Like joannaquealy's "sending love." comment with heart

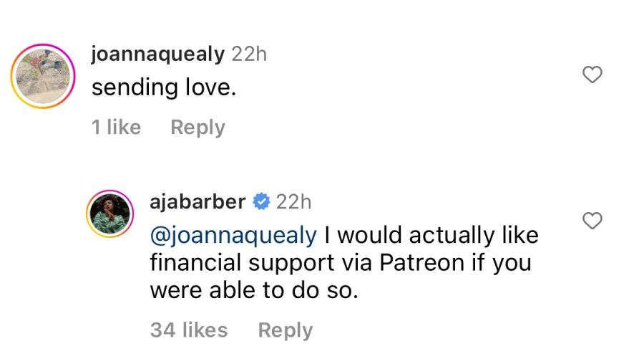point(592,75)
